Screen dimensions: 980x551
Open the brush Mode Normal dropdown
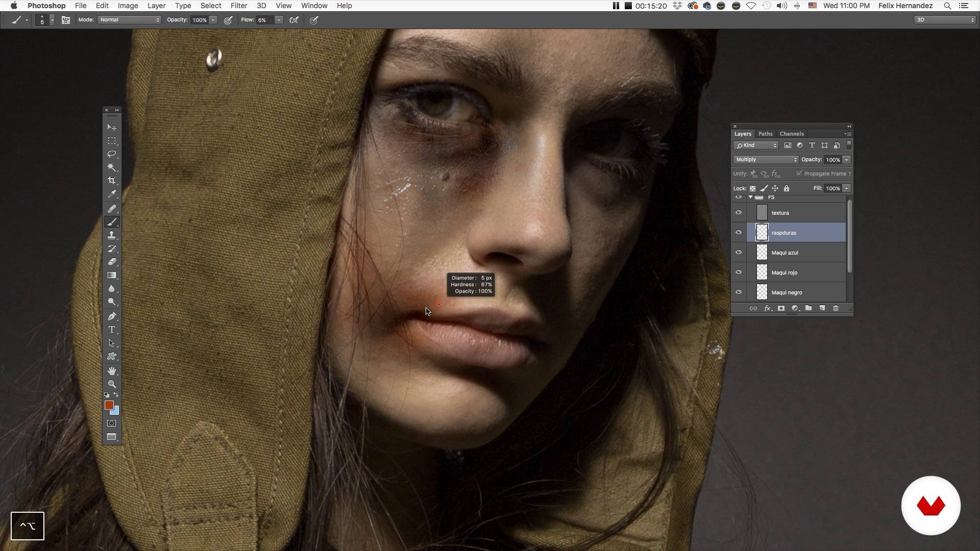[130, 20]
